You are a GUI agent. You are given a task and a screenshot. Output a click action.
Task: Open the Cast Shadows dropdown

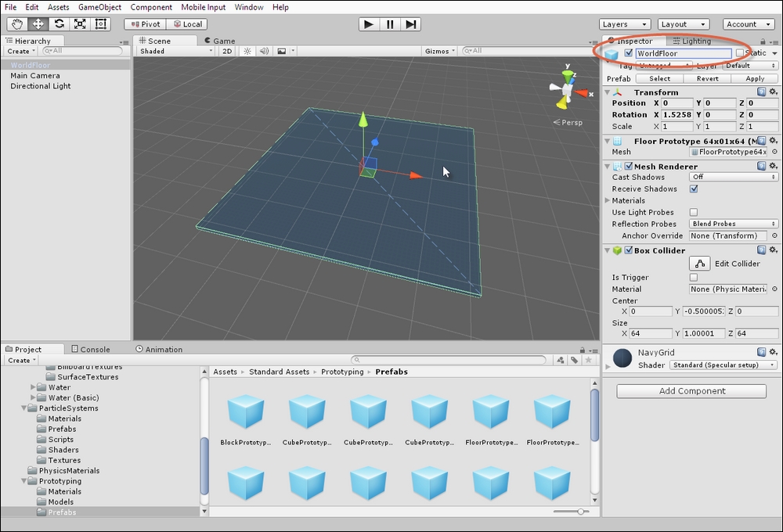(733, 177)
